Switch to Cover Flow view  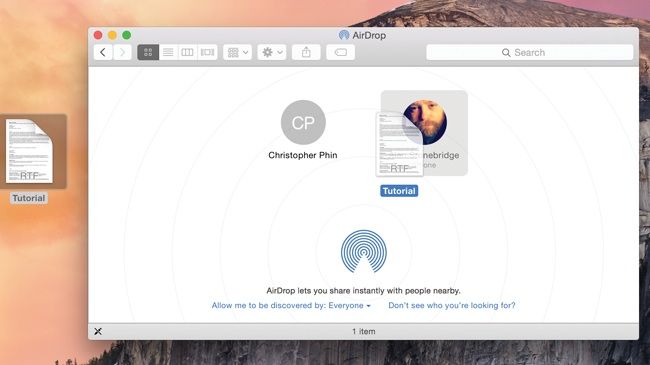(x=207, y=52)
